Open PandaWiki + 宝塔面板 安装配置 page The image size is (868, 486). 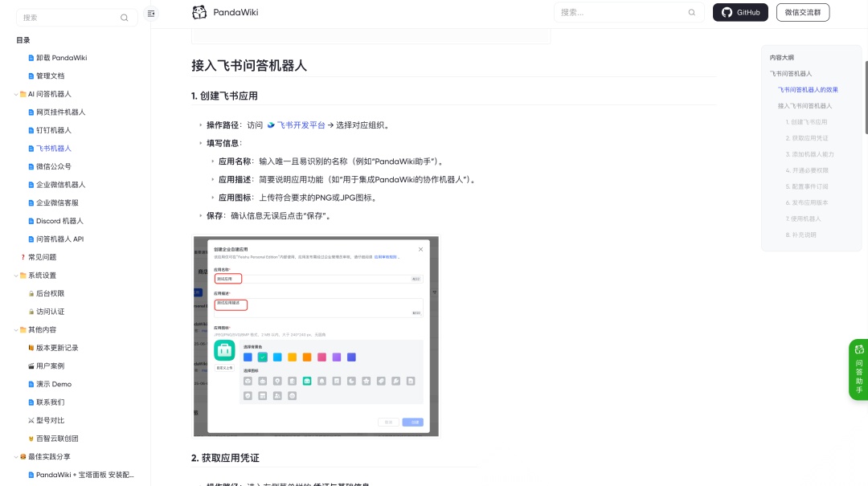click(84, 475)
